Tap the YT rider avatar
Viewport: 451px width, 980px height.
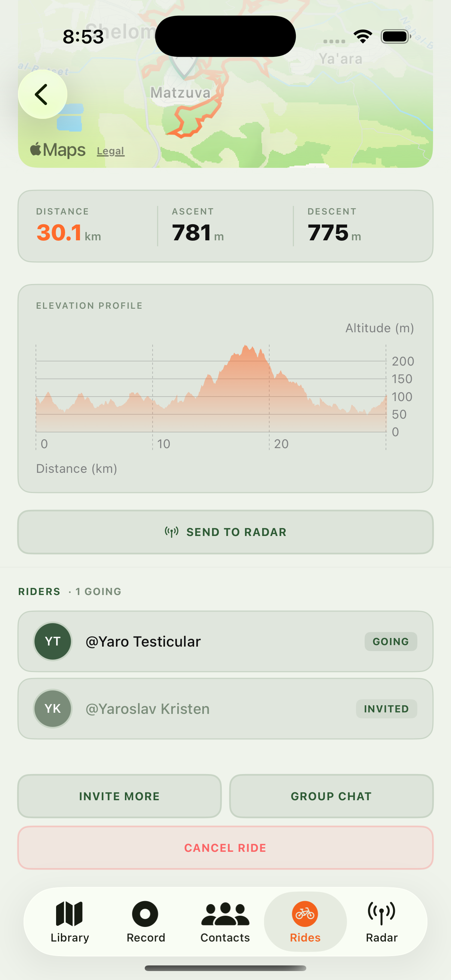pyautogui.click(x=53, y=641)
